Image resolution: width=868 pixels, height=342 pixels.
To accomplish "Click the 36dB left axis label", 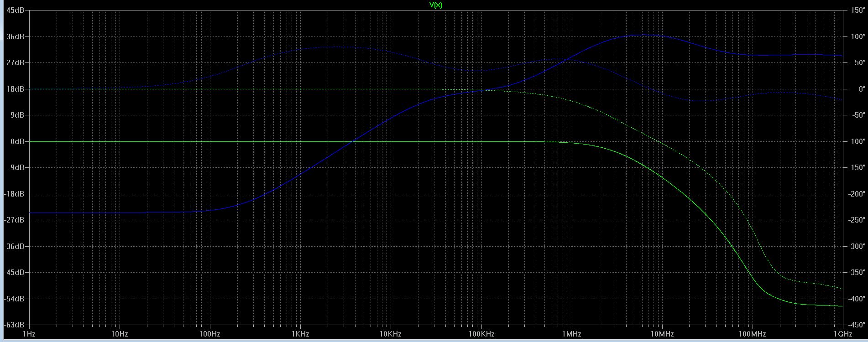I will point(16,36).
